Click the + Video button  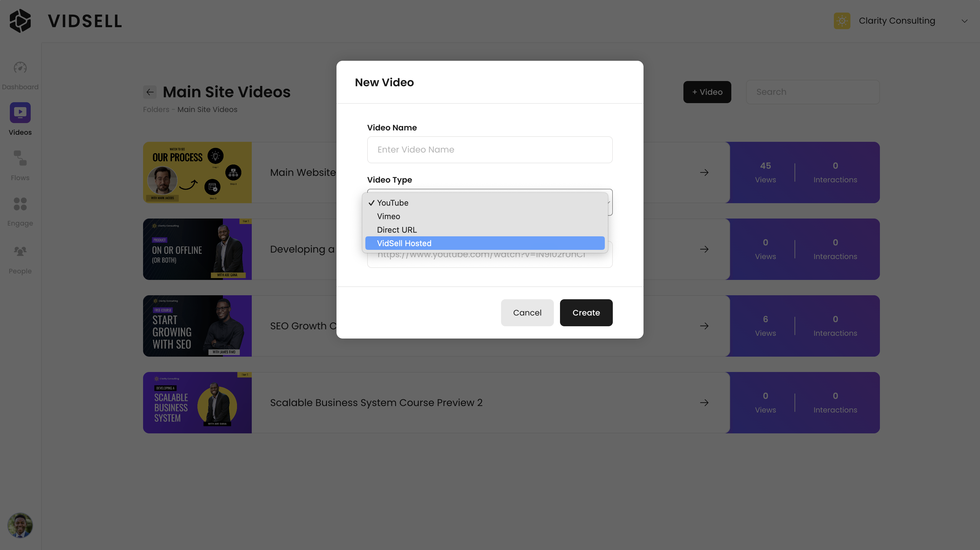tap(707, 92)
